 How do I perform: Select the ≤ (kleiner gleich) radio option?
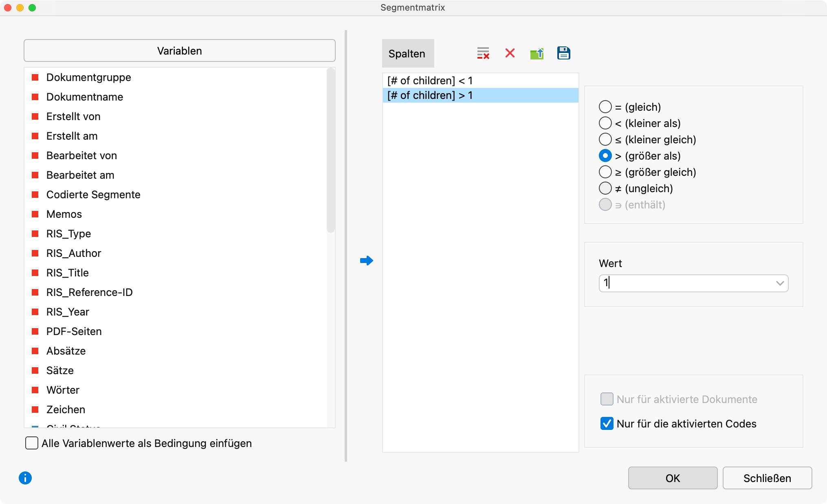[605, 140]
